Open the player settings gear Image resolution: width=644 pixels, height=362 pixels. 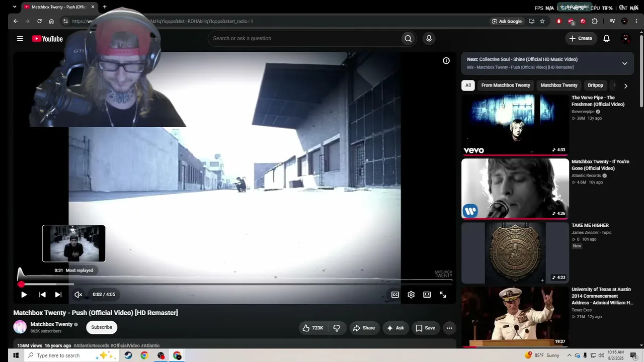click(x=411, y=295)
